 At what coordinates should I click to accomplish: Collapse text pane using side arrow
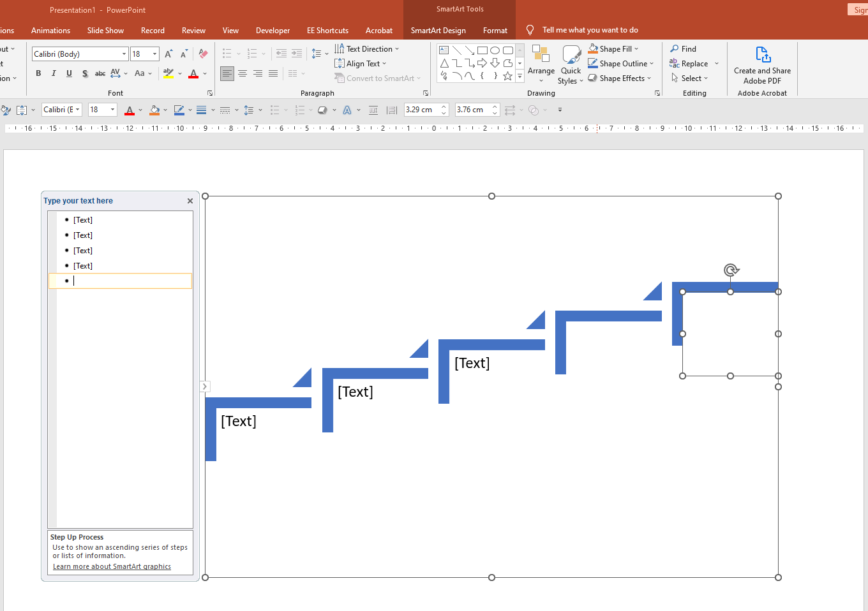pyautogui.click(x=204, y=386)
